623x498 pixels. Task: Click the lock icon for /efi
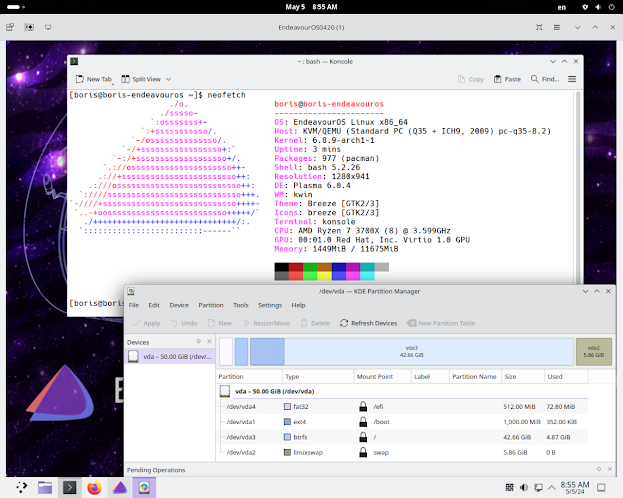(x=363, y=406)
